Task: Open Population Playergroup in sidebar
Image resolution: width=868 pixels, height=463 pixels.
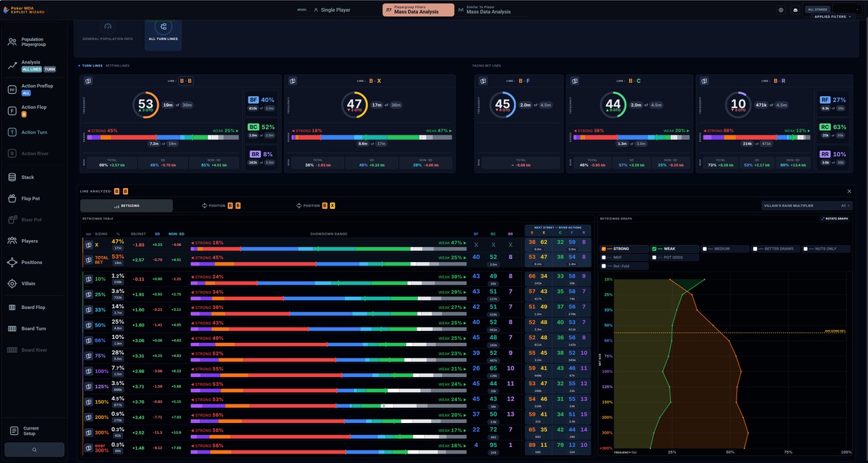Action: 33,42
